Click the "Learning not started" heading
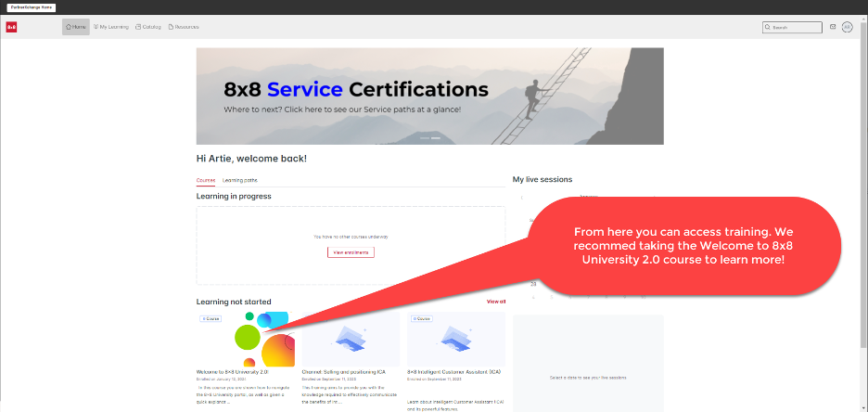This screenshot has height=412, width=868. coord(234,302)
